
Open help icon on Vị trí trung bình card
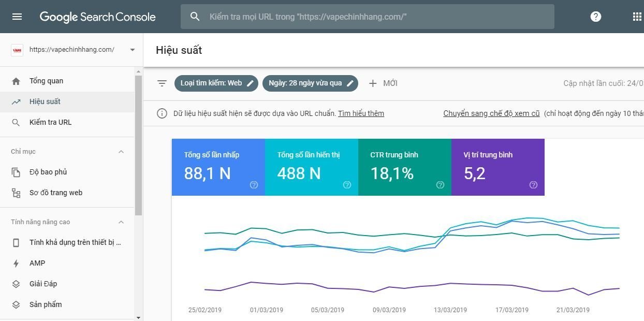(x=533, y=185)
